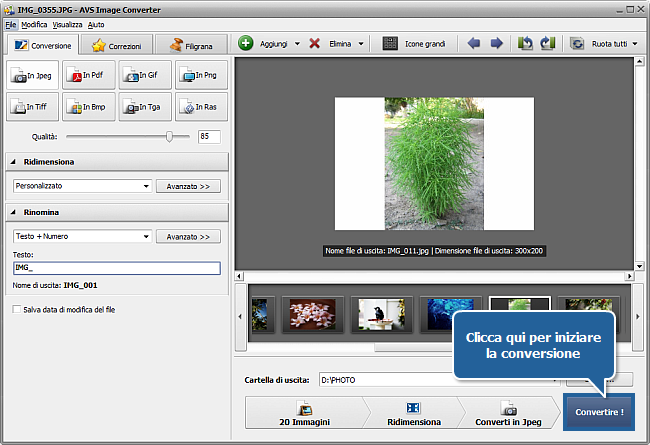
Task: Pick the In Gif conversion format
Action: coord(144,75)
